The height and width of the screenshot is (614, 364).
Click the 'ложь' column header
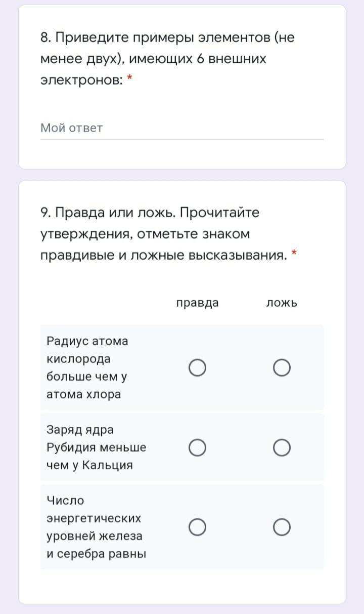tap(282, 303)
